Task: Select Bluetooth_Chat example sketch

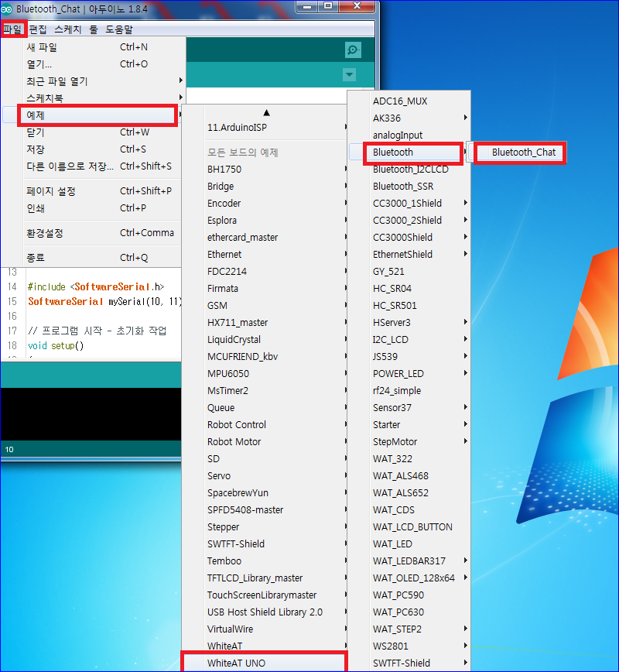Action: point(518,153)
